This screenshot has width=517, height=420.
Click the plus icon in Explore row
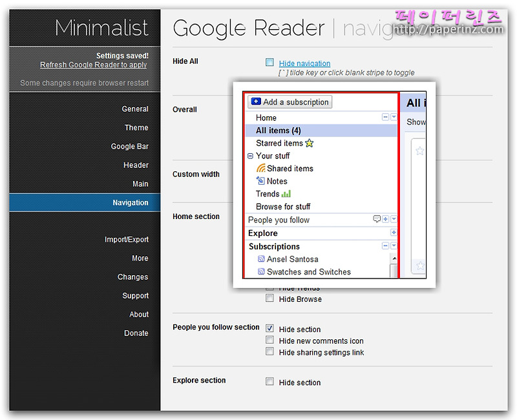pyautogui.click(x=394, y=233)
